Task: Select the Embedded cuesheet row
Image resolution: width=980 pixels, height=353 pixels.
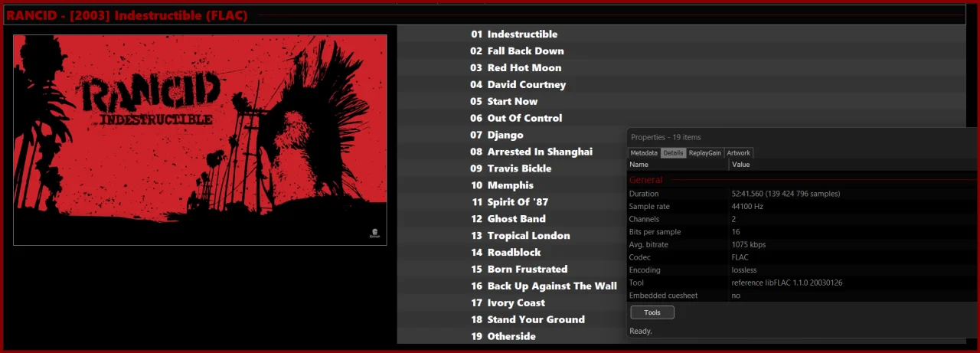Action: click(803, 296)
